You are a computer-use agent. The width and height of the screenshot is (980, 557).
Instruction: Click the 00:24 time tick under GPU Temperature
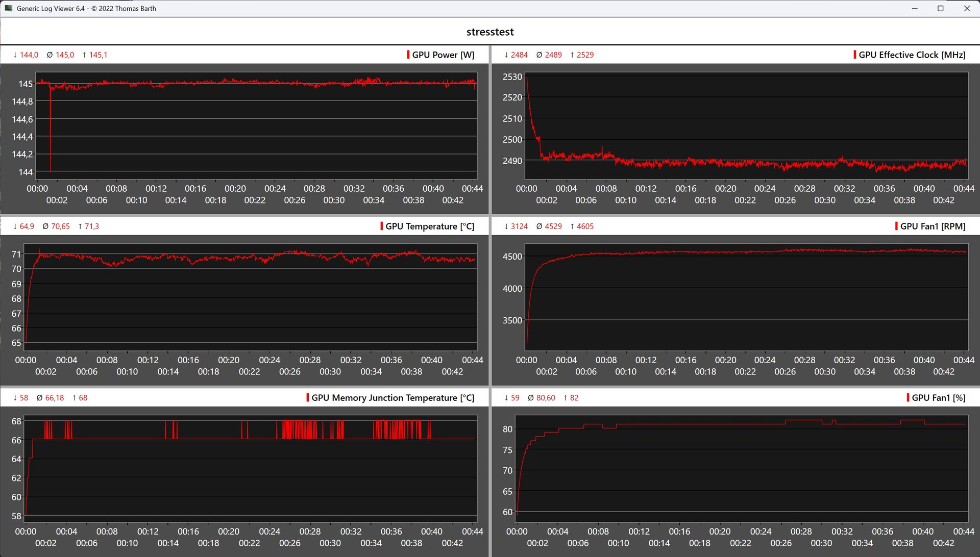tap(269, 360)
